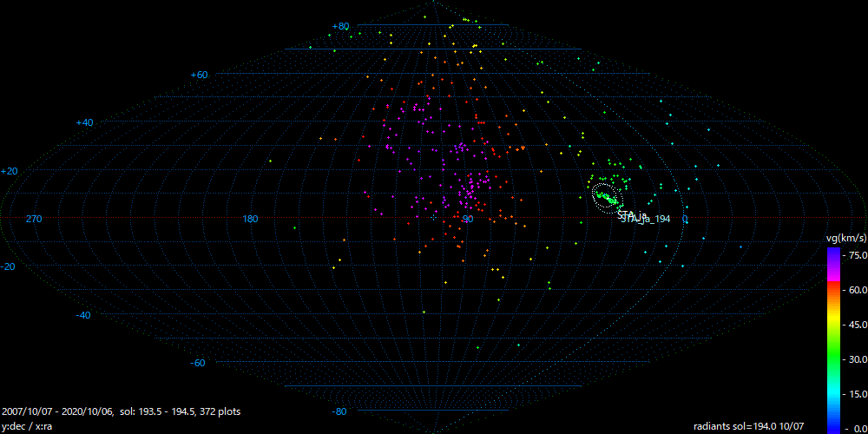
Task: Click the 180 right ascension label
Action: pos(251,219)
